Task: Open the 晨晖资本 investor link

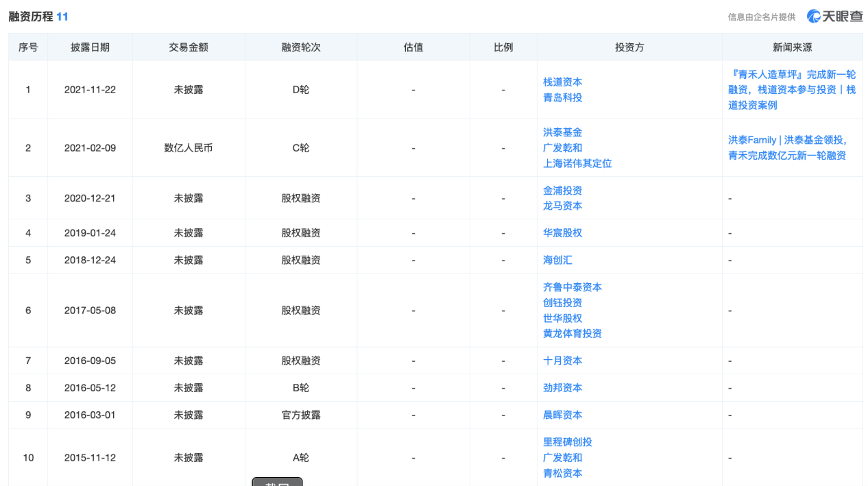Action: coord(562,415)
